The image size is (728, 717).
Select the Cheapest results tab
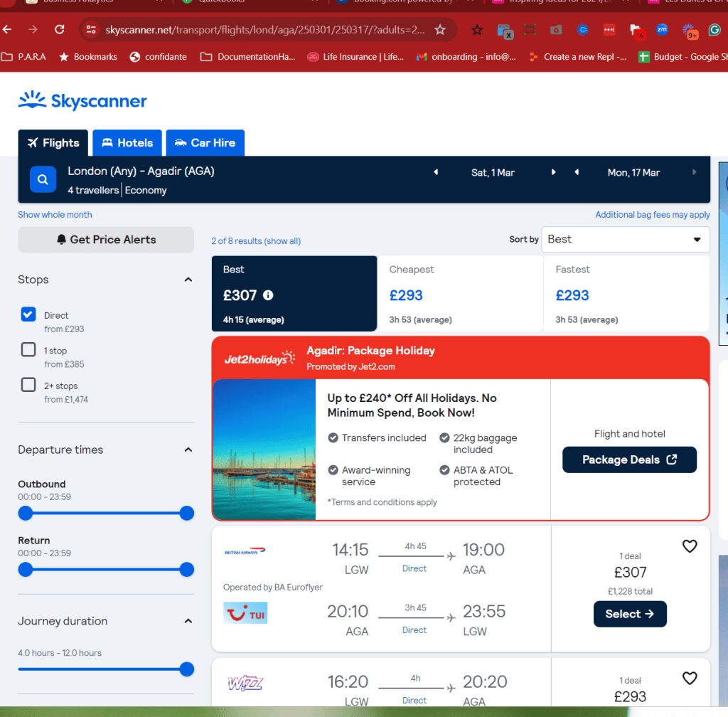460,294
